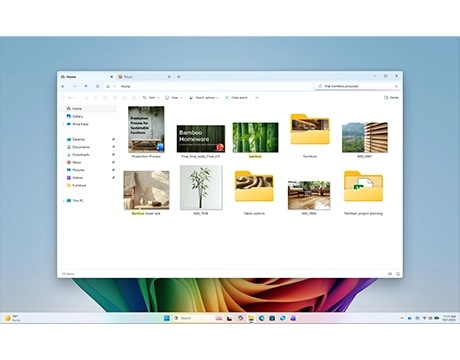The width and height of the screenshot is (460, 360).
Task: Select the bamboo stalks image thumbnail
Action: [x=255, y=137]
